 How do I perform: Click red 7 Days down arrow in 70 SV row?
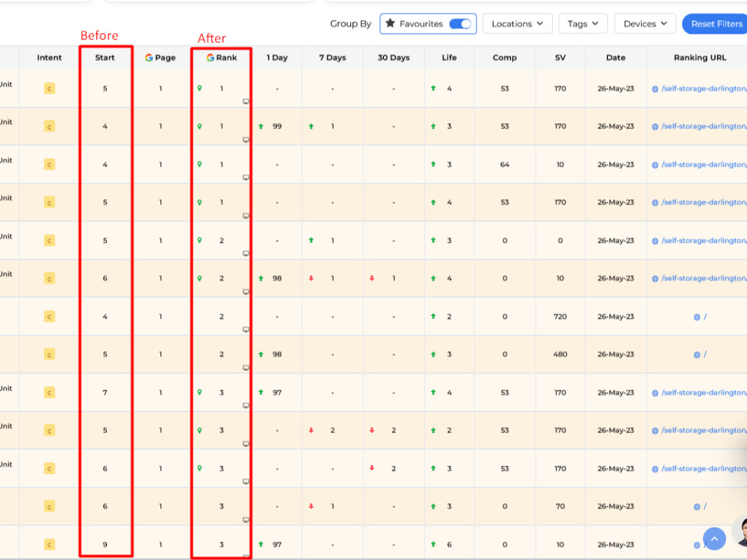[x=311, y=506]
